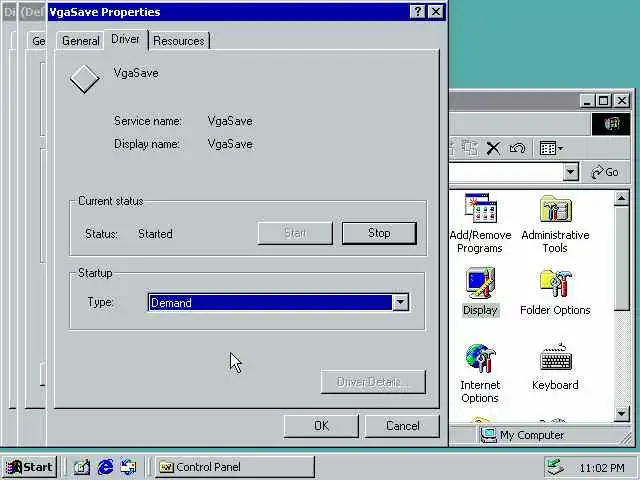Image resolution: width=640 pixels, height=480 pixels.
Task: Click the grayed Start service button
Action: (x=295, y=233)
